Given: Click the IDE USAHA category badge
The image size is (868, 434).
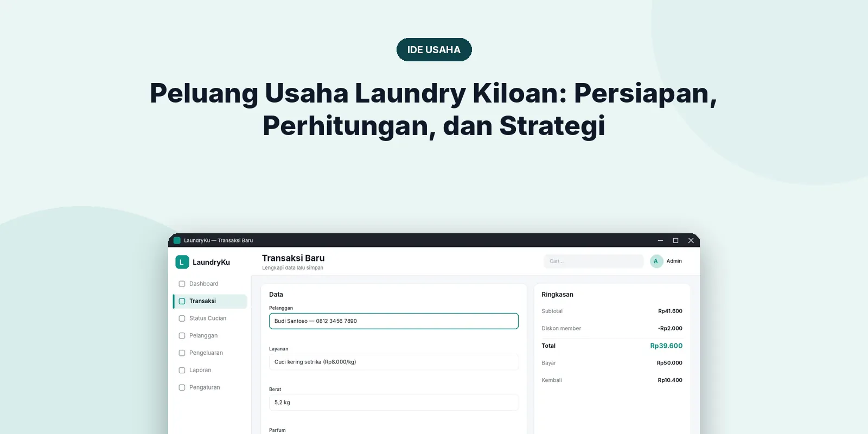Looking at the screenshot, I should coord(434,49).
